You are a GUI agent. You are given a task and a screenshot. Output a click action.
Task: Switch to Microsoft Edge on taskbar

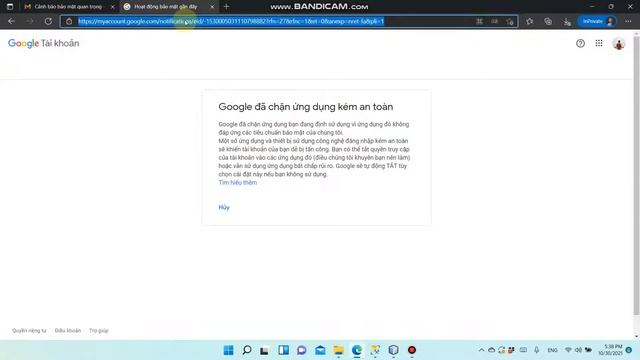click(357, 350)
